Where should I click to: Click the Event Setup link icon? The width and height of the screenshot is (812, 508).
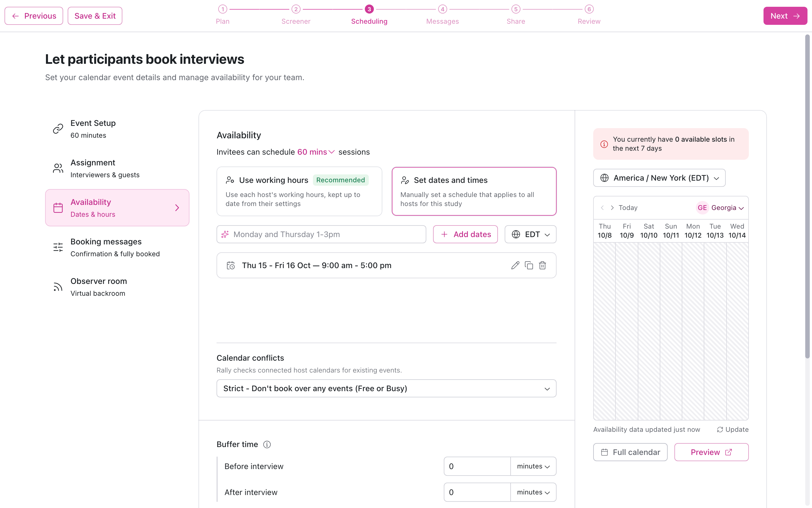(58, 129)
